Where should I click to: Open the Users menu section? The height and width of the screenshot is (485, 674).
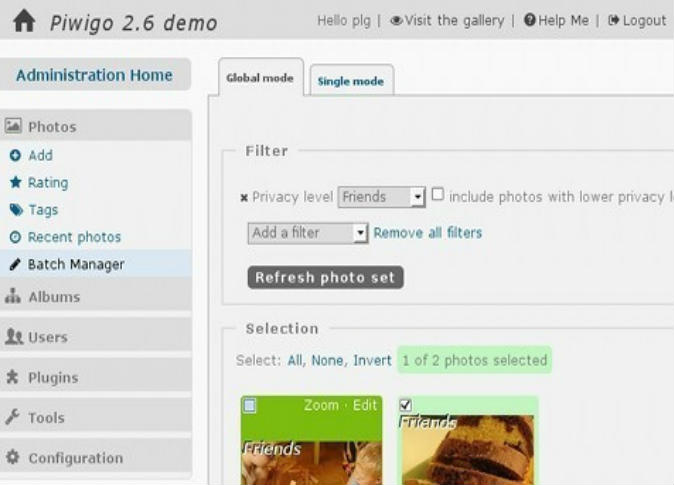(47, 337)
